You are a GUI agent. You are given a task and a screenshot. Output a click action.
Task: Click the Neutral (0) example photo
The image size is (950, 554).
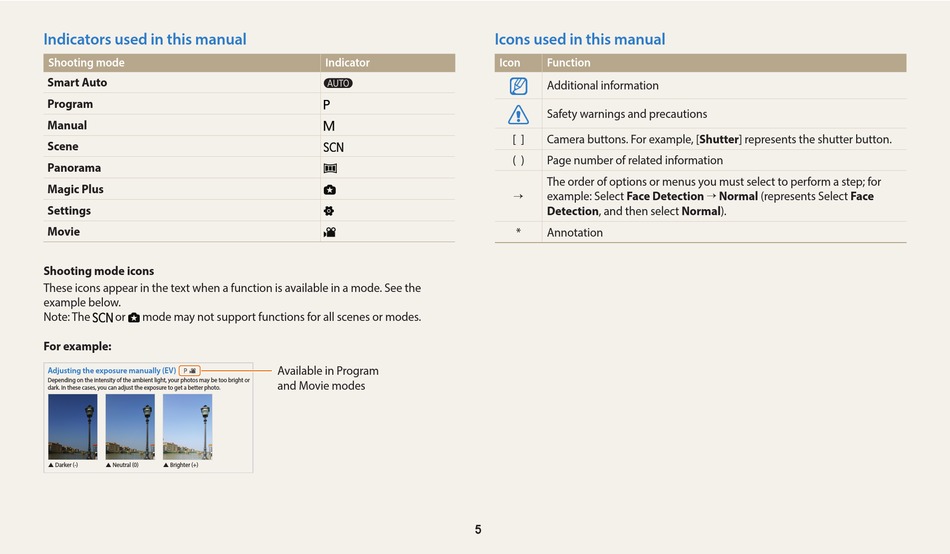coord(130,427)
